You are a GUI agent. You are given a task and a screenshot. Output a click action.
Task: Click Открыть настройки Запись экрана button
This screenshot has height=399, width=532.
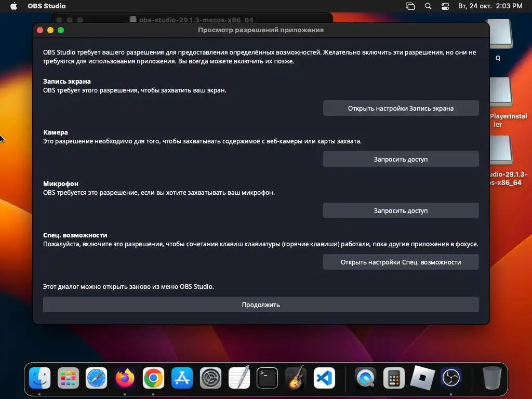tap(401, 108)
